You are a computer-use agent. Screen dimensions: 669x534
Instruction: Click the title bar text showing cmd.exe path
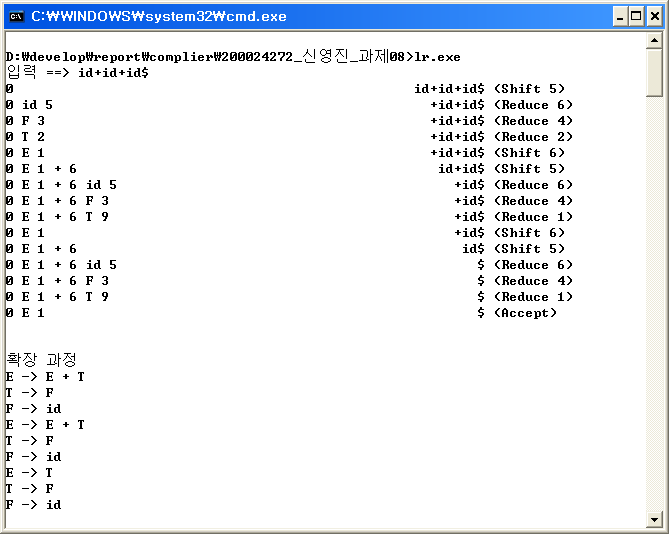[159, 16]
